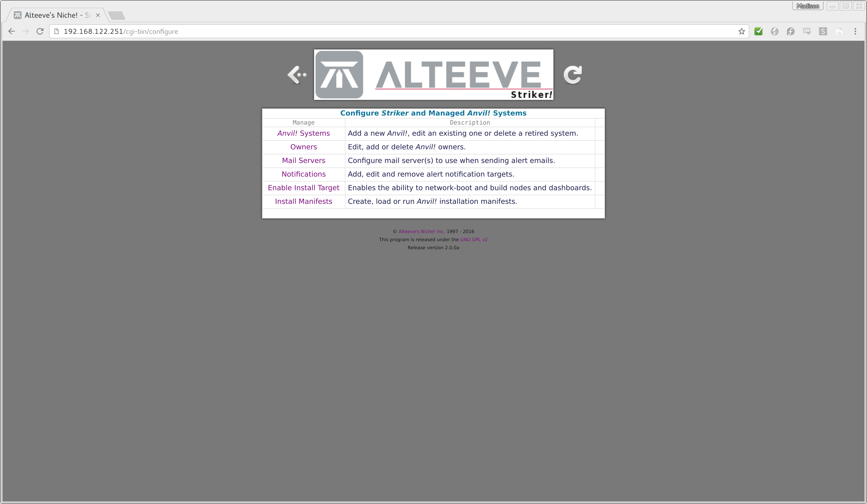
Task: Click the gray S extension icon
Action: 823,31
